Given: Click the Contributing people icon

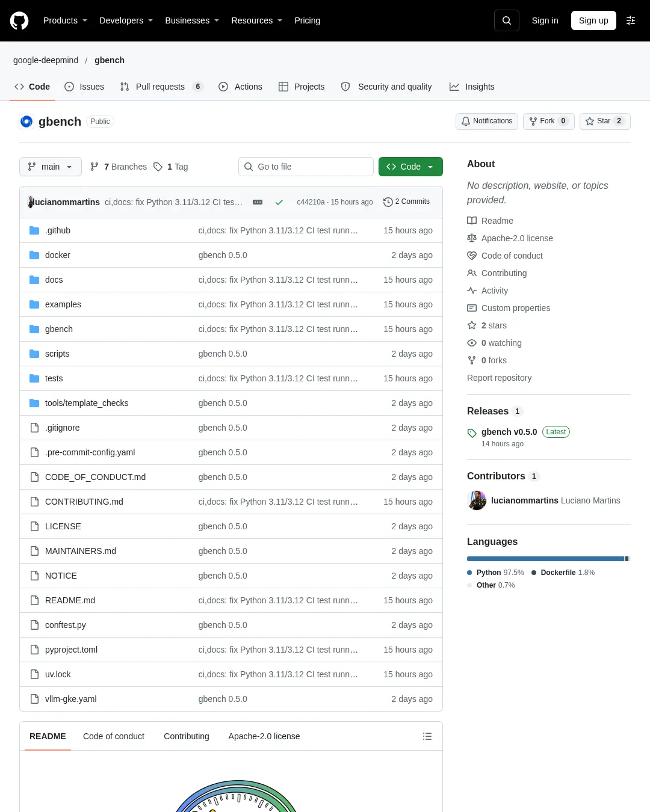Looking at the screenshot, I should point(472,273).
